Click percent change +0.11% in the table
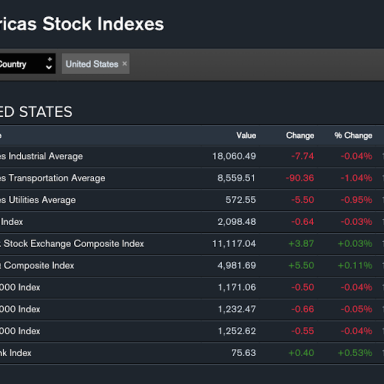This screenshot has height=384, width=384. pos(355,266)
